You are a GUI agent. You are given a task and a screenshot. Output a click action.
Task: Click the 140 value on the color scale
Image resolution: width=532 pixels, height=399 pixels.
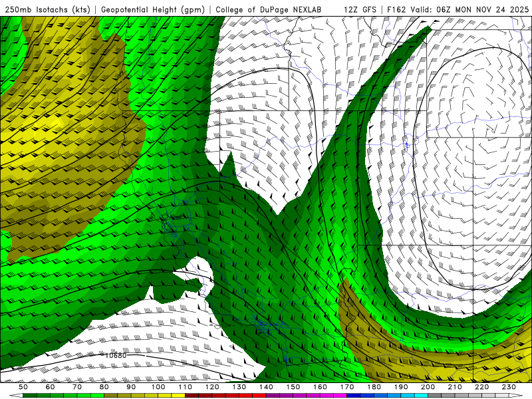click(266, 387)
